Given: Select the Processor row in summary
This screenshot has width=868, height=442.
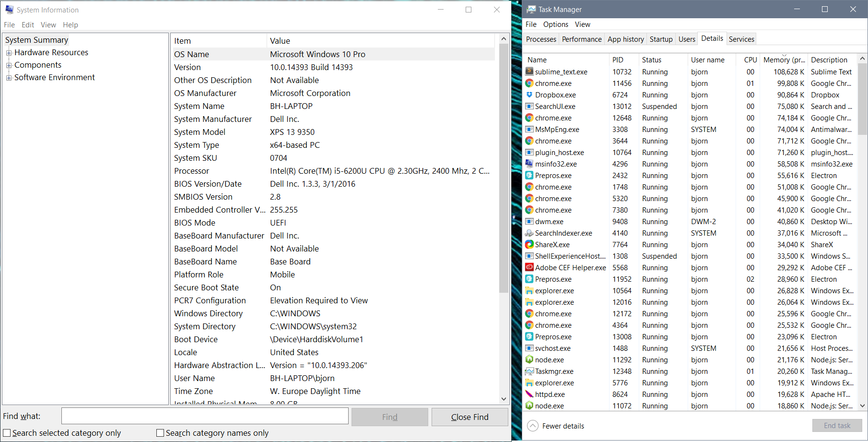Looking at the screenshot, I should pyautogui.click(x=333, y=171).
